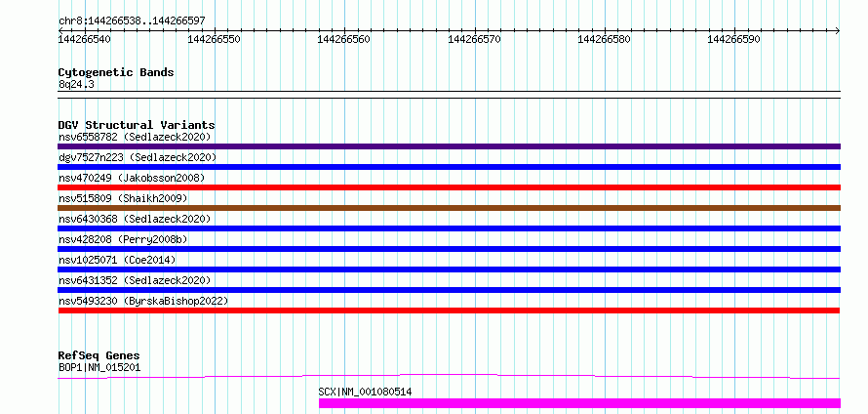Click the blue nsv1025071 variant bar

click(449, 269)
